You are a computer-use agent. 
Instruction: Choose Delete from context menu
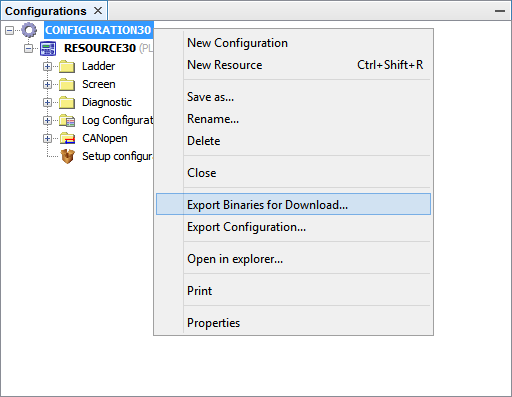pyautogui.click(x=293, y=141)
